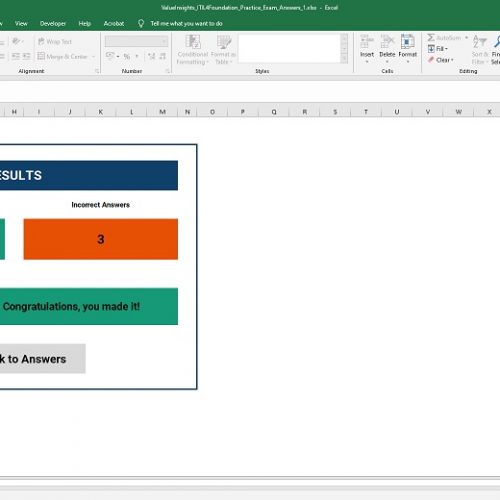This screenshot has width=500, height=500.
Task: Select the orange Incorrect Answers box
Action: pyautogui.click(x=101, y=239)
